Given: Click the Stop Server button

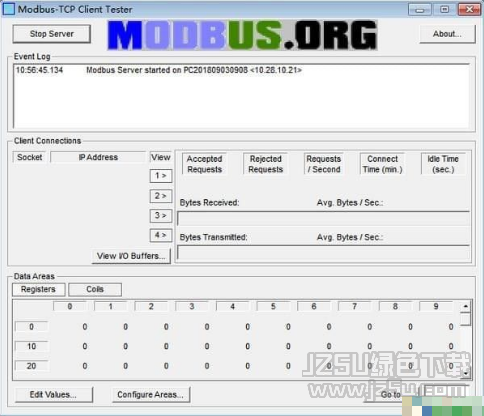Looking at the screenshot, I should pyautogui.click(x=52, y=34).
